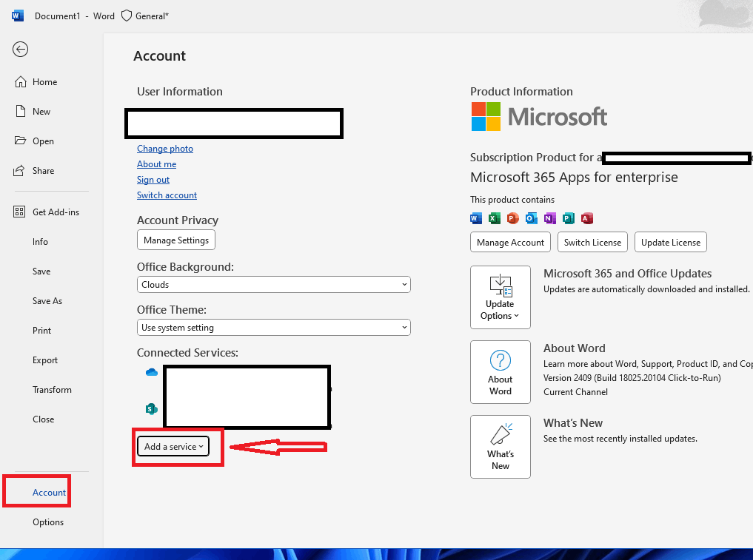Viewport: 753px width, 560px height.
Task: Click the back arrow circle icon
Action: coord(20,49)
